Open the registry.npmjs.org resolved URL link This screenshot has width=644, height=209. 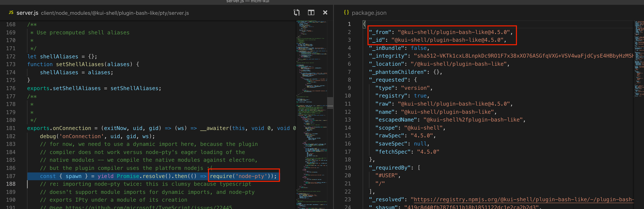click(x=523, y=200)
